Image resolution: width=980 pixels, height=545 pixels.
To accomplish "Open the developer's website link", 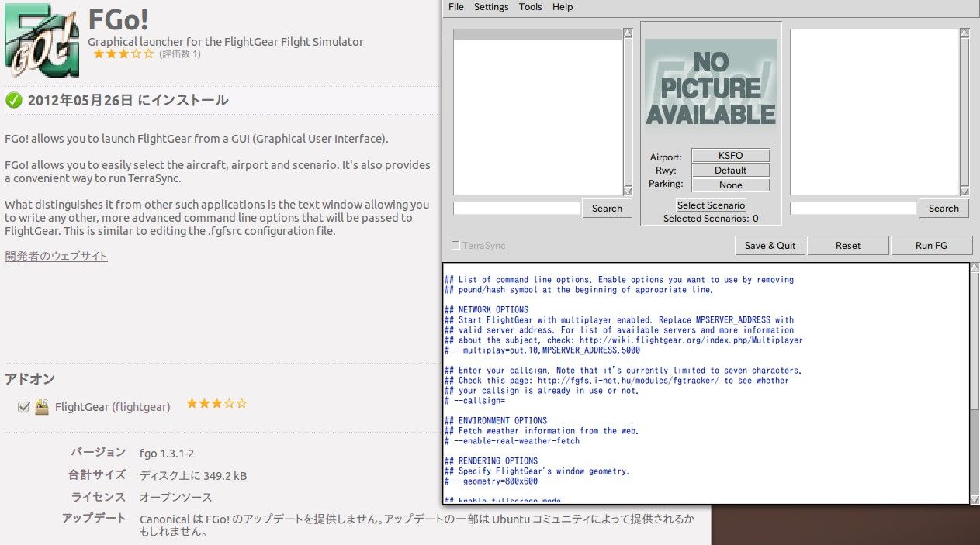I will click(x=57, y=257).
